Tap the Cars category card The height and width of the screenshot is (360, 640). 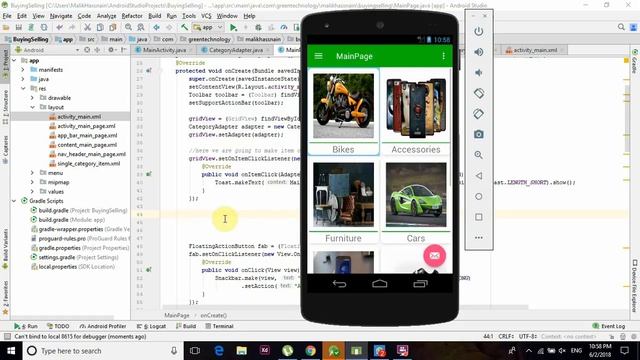(x=416, y=201)
